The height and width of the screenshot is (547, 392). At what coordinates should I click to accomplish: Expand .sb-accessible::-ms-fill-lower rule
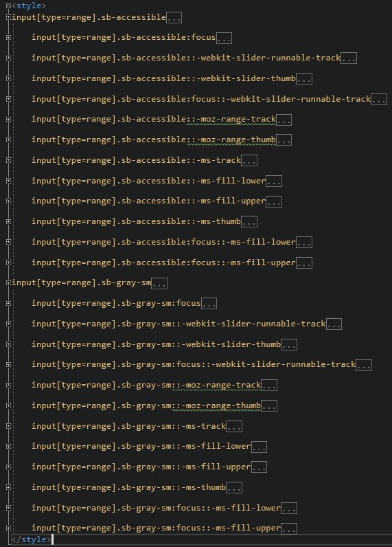click(x=8, y=181)
